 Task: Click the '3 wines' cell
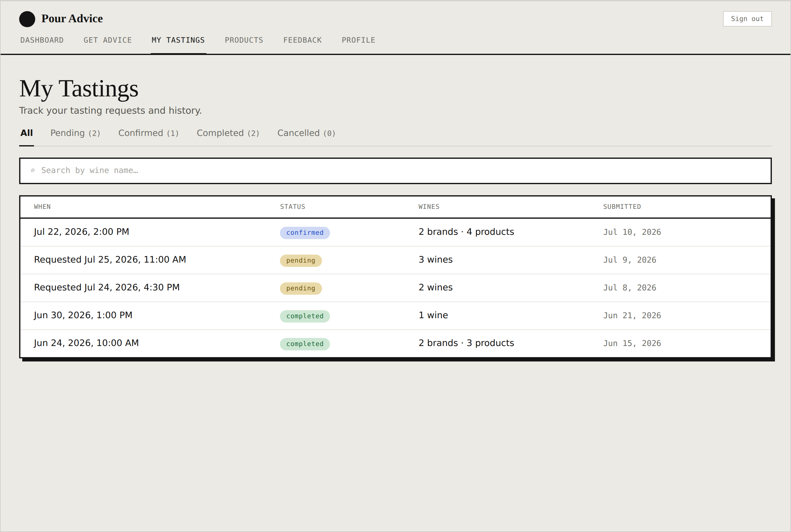435,260
